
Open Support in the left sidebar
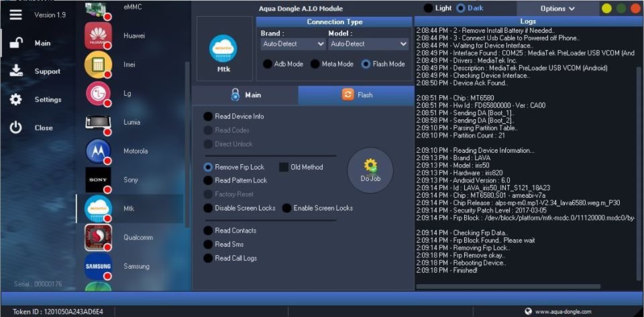(47, 71)
